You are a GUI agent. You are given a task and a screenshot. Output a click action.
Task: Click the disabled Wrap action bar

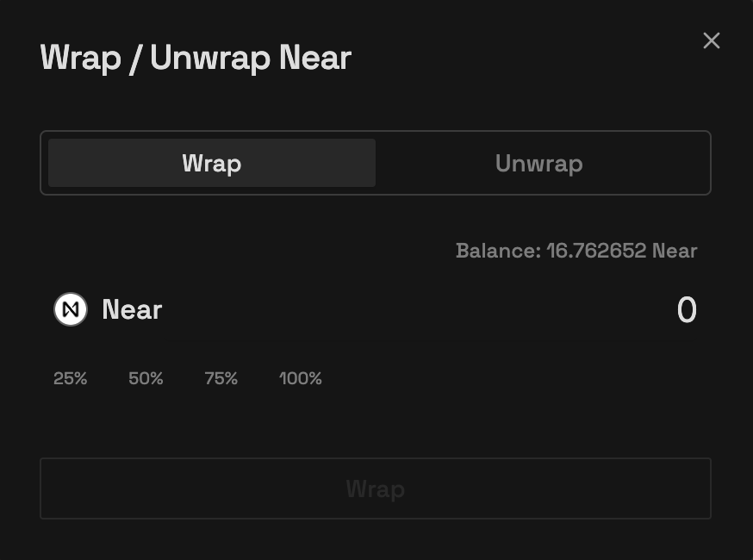click(x=376, y=488)
